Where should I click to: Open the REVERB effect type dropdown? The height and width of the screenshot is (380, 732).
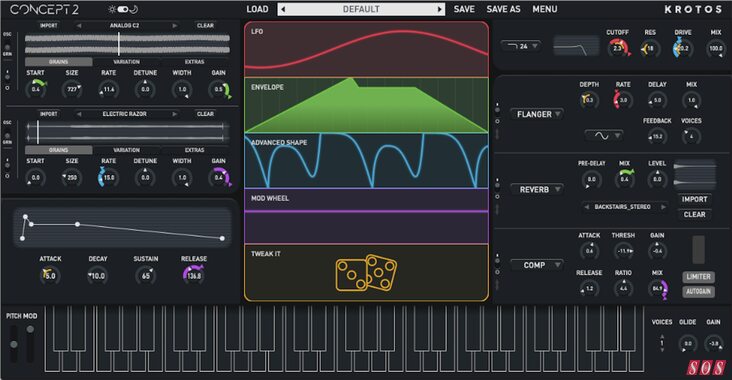pyautogui.click(x=538, y=190)
